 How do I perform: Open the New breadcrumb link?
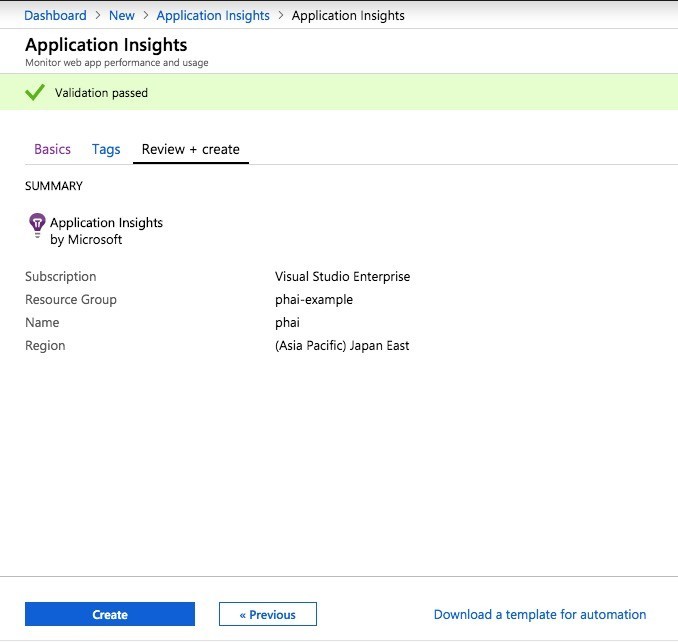pyautogui.click(x=122, y=16)
